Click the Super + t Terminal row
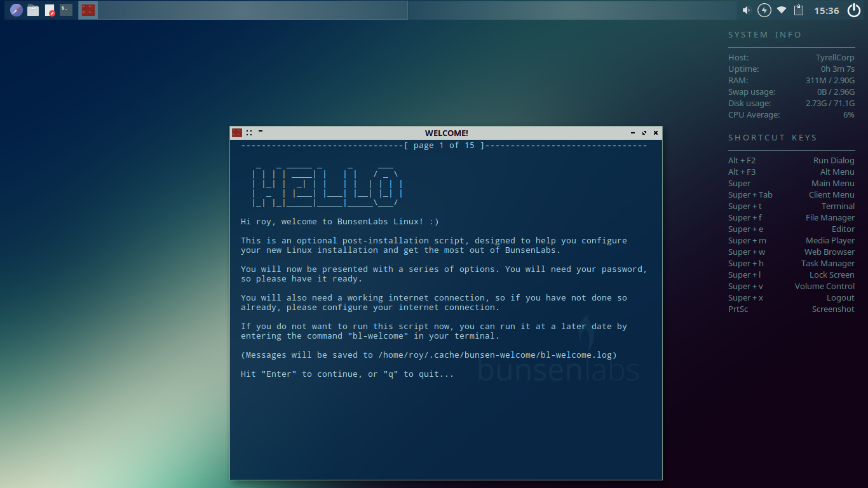 tap(791, 207)
